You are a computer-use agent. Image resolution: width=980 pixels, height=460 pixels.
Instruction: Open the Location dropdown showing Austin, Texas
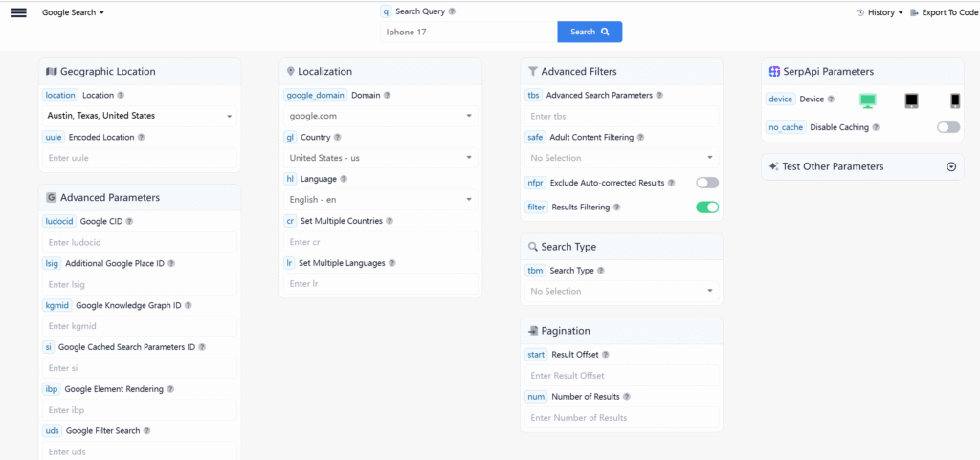pyautogui.click(x=140, y=116)
